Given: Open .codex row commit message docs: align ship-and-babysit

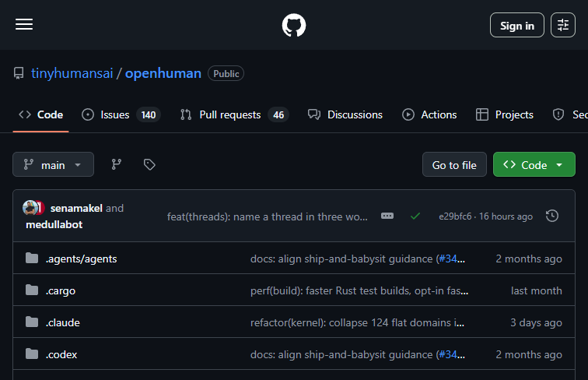Looking at the screenshot, I should [343, 354].
